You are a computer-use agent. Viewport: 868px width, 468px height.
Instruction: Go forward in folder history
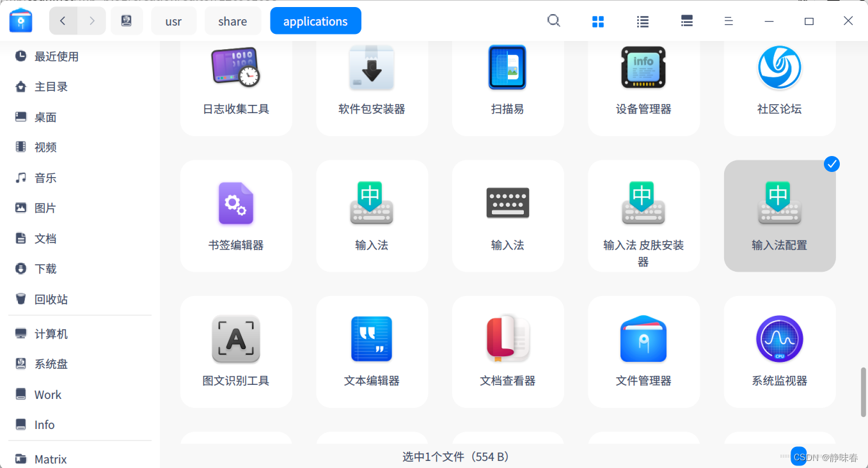[x=92, y=20]
